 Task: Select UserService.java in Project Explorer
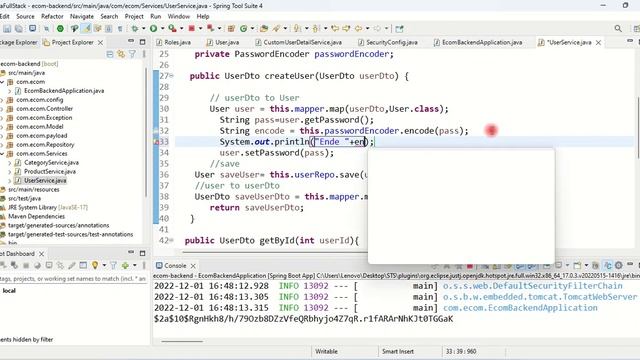(41, 180)
